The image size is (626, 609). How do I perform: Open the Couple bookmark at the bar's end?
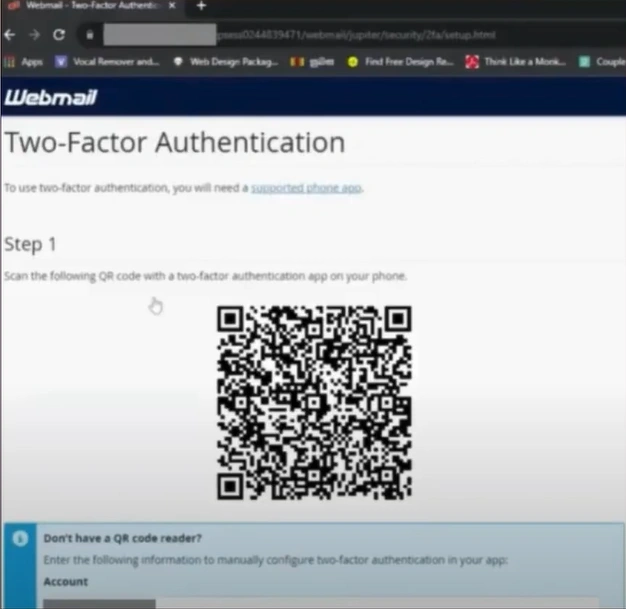602,62
